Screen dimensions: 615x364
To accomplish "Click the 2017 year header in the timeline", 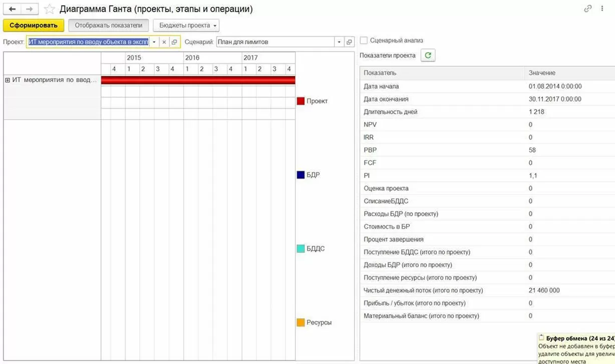I will pos(268,58).
